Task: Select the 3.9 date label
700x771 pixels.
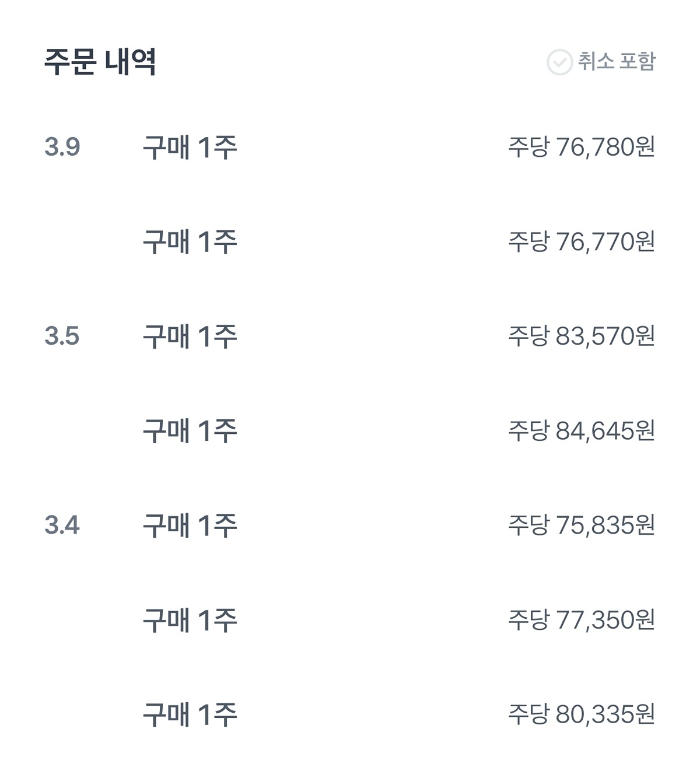Action: tap(62, 147)
